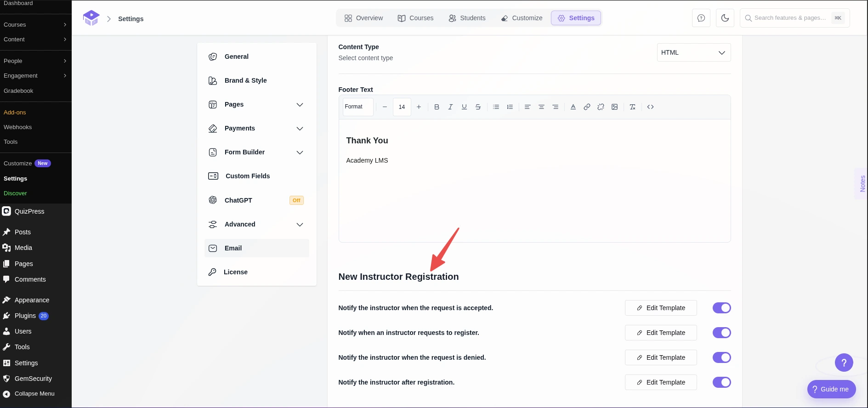This screenshot has height=408, width=868.
Task: Open the Content Type HTML dropdown
Action: (x=694, y=52)
